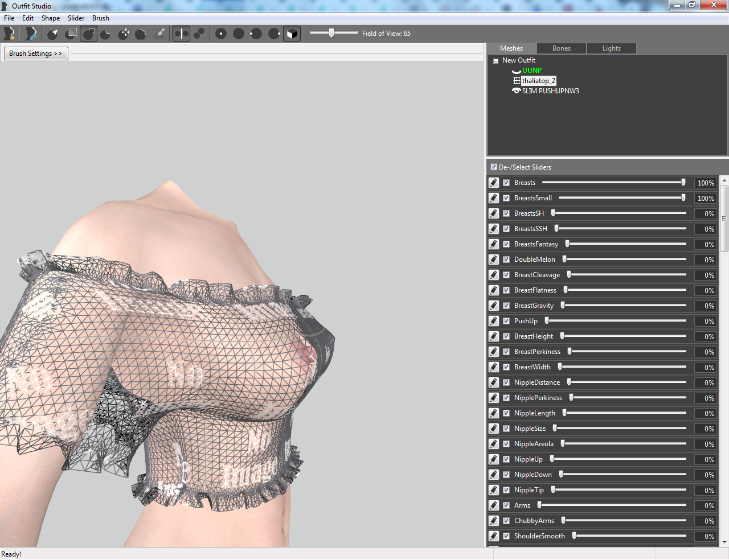Viewport: 729px width, 560px height.
Task: Open the Shape menu
Action: 51,18
